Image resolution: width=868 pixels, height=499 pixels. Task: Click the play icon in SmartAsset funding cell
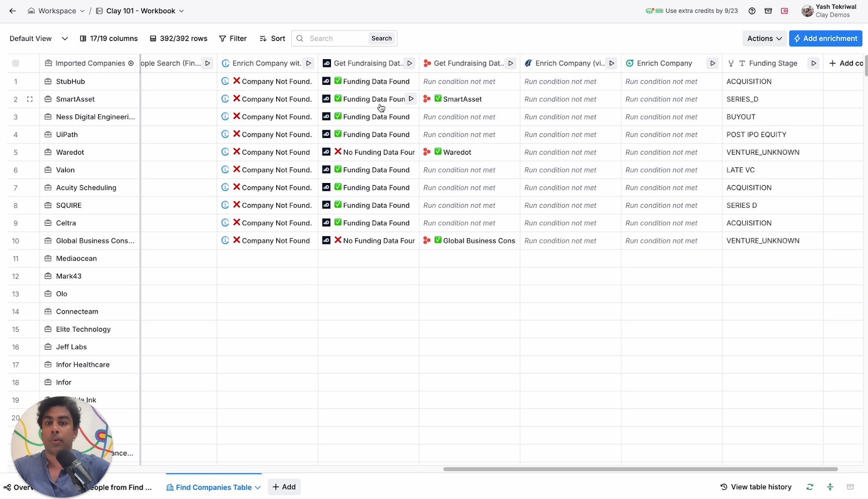(x=411, y=99)
